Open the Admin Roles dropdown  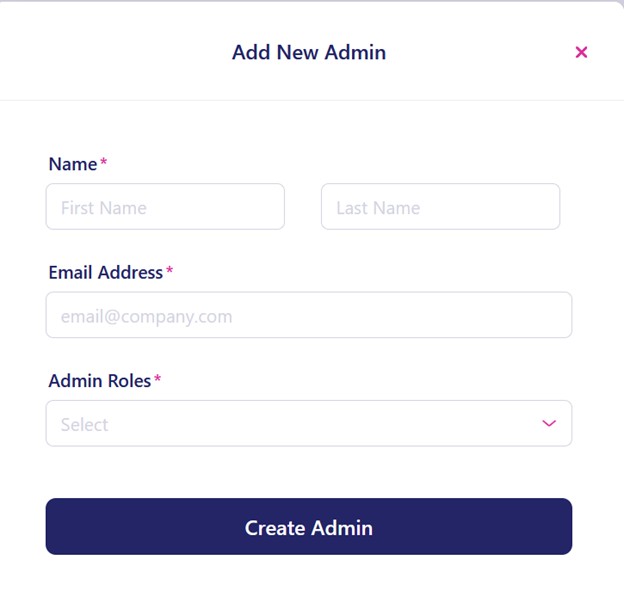tap(308, 423)
